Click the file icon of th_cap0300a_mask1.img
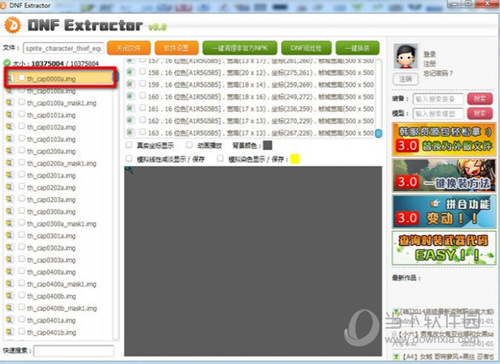This screenshot has height=364, width=500. point(9,223)
